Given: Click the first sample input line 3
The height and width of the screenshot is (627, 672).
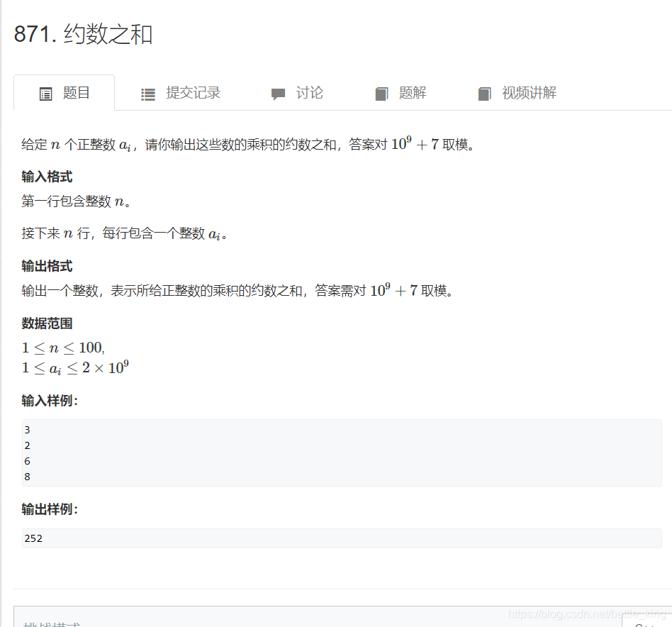Looking at the screenshot, I should point(28,430).
